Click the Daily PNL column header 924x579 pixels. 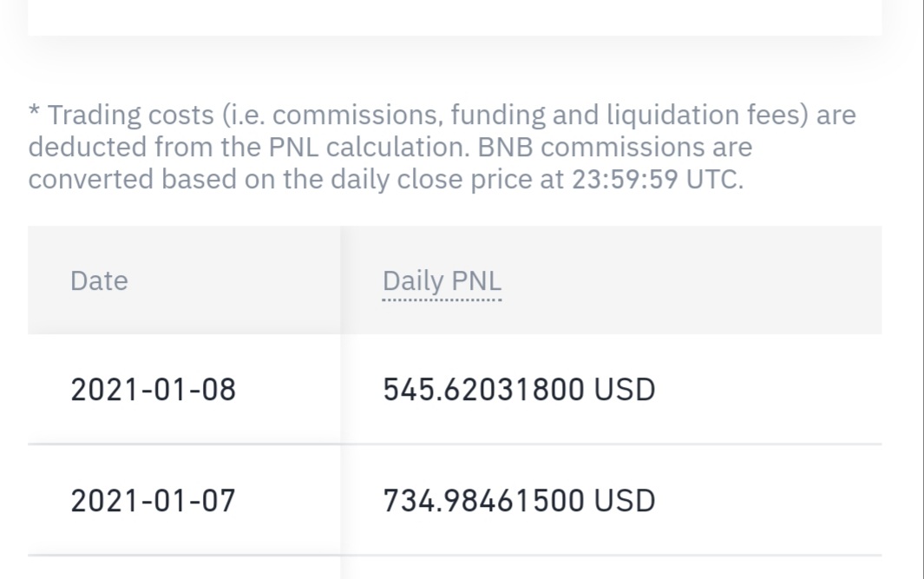point(442,280)
